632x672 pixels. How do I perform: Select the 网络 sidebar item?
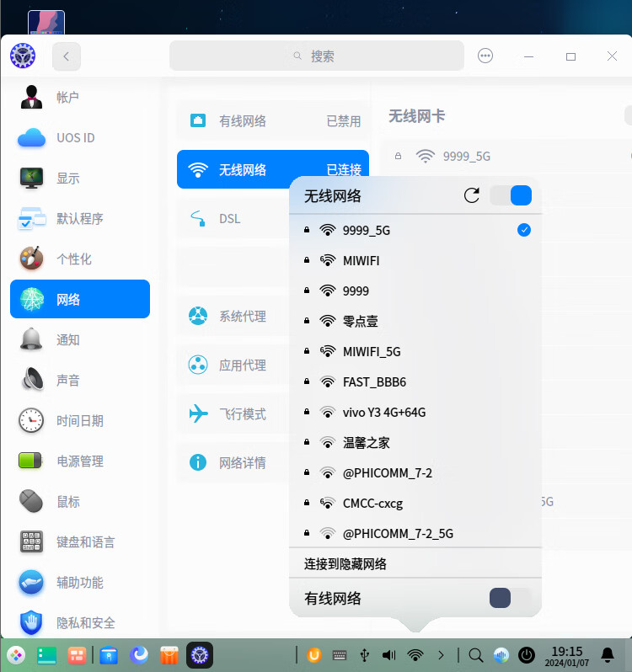80,299
